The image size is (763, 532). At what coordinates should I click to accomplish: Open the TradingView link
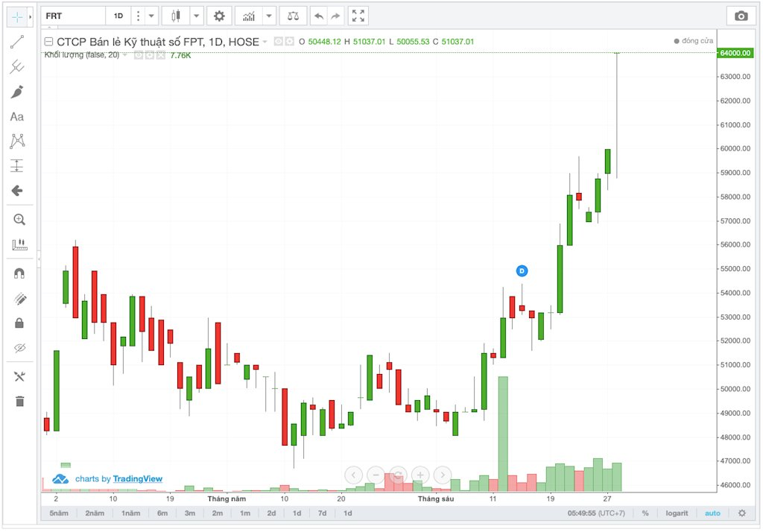[137, 479]
